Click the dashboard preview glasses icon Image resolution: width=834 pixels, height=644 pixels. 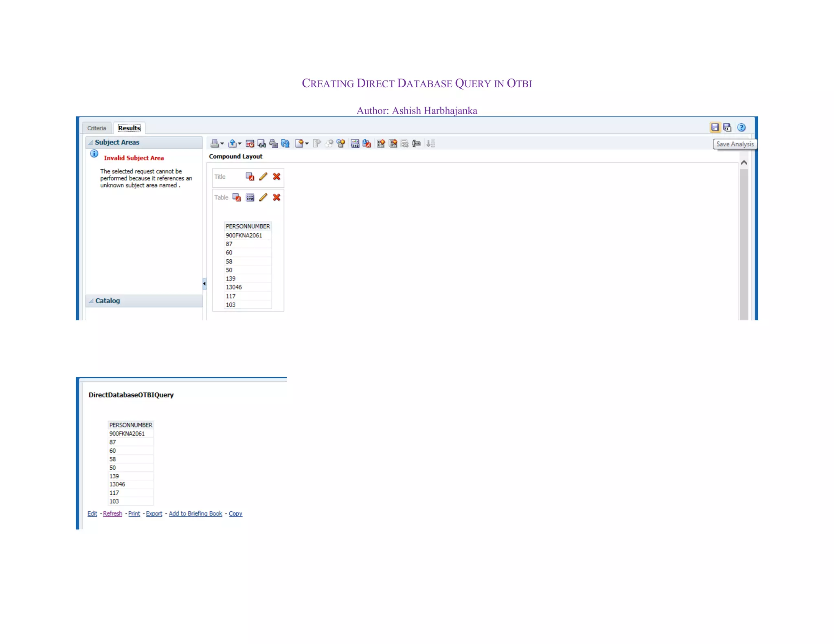(262, 143)
